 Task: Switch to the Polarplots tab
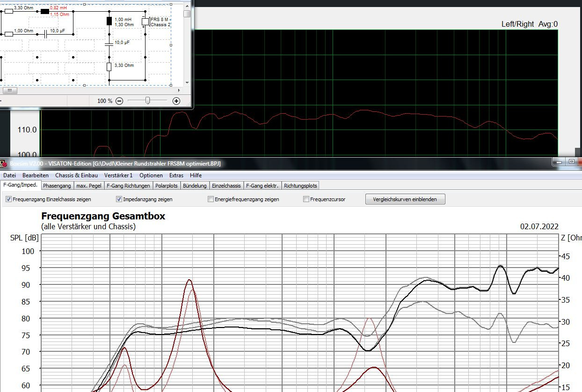pos(167,186)
